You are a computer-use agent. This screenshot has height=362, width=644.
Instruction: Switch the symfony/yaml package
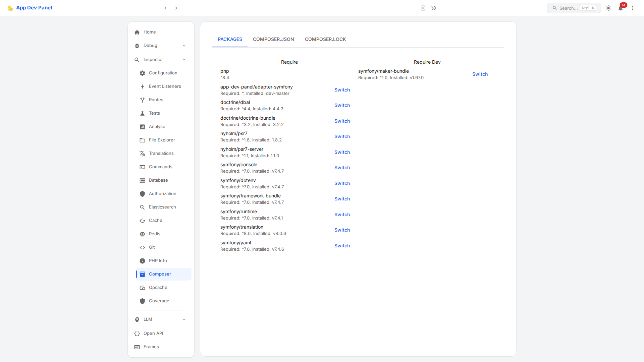click(342, 245)
